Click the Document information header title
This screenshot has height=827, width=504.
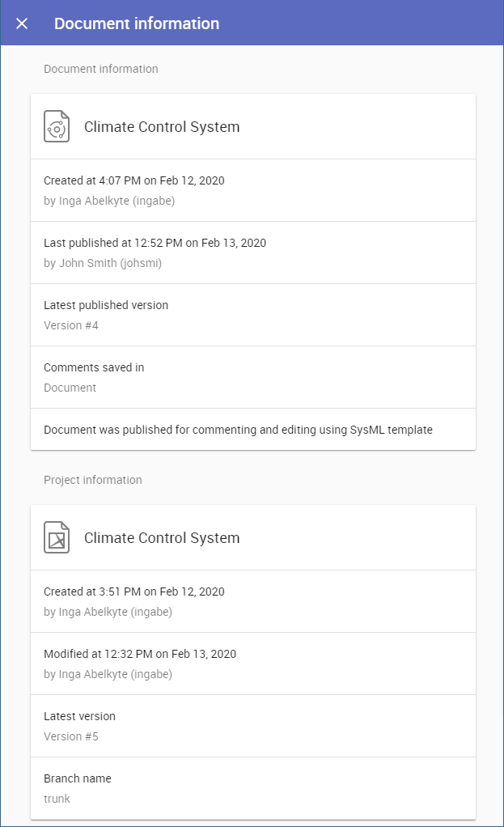[x=136, y=23]
